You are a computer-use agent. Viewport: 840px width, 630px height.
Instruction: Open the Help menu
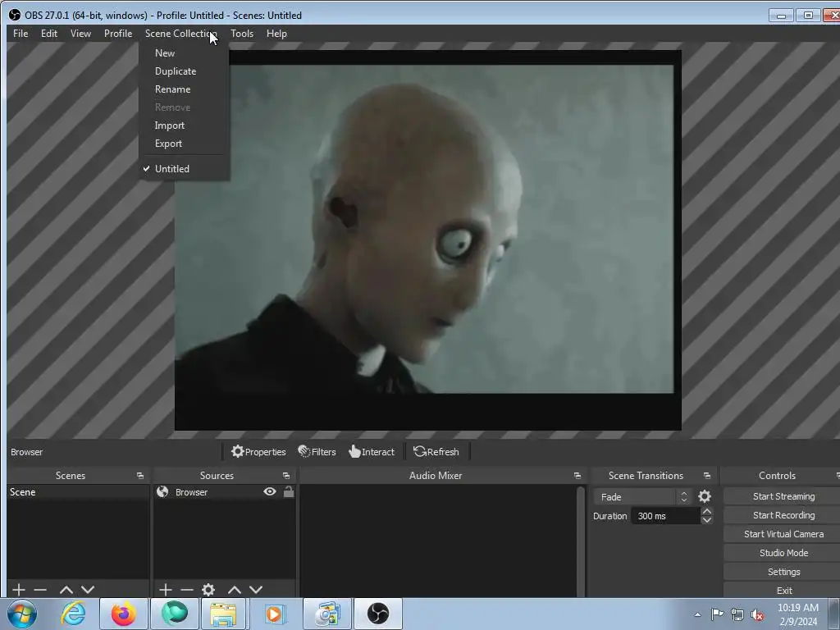[276, 33]
